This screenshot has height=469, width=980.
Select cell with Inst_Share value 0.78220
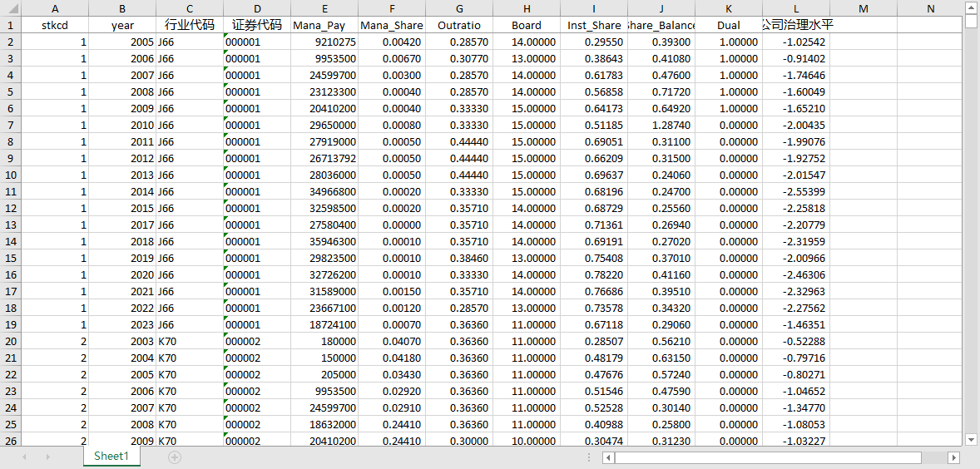coord(594,274)
